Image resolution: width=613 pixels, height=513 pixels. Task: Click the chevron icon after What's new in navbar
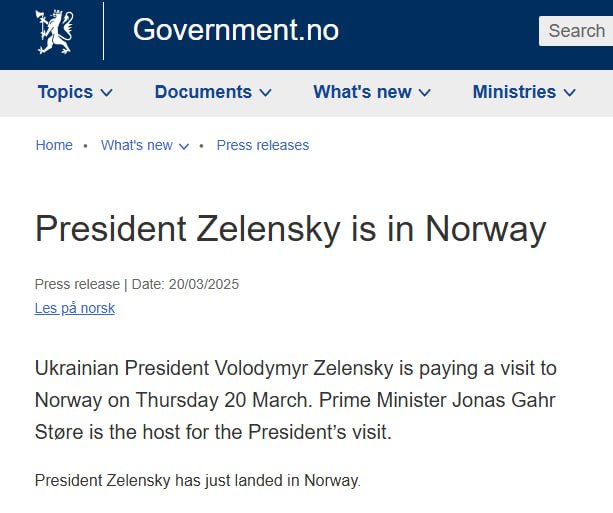coord(425,93)
